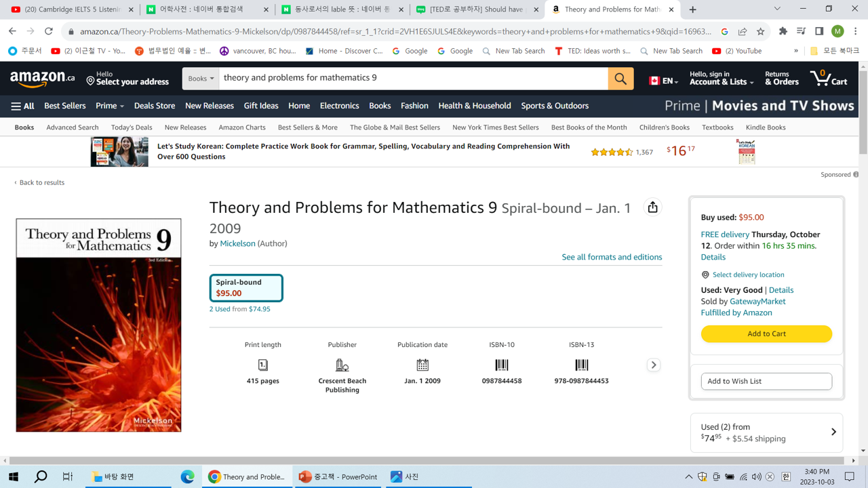Expand the Prime menu dropdown
Viewport: 868px width, 488px height.
click(110, 106)
